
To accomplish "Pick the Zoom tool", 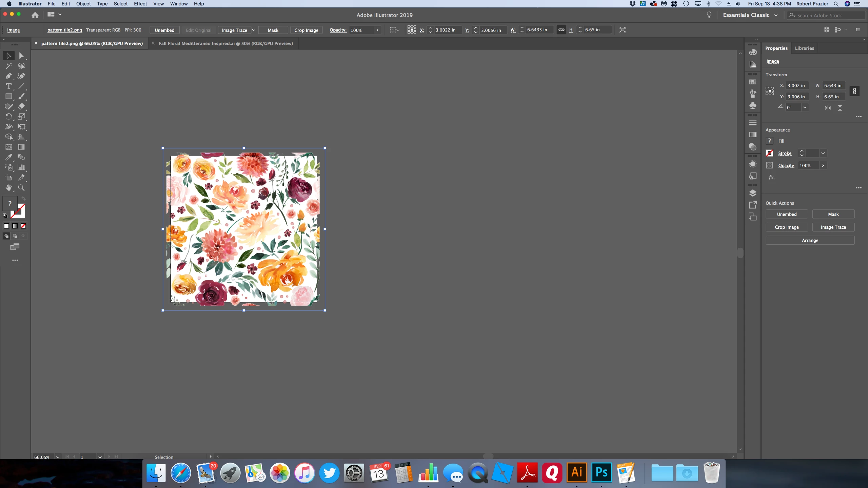I will 21,187.
